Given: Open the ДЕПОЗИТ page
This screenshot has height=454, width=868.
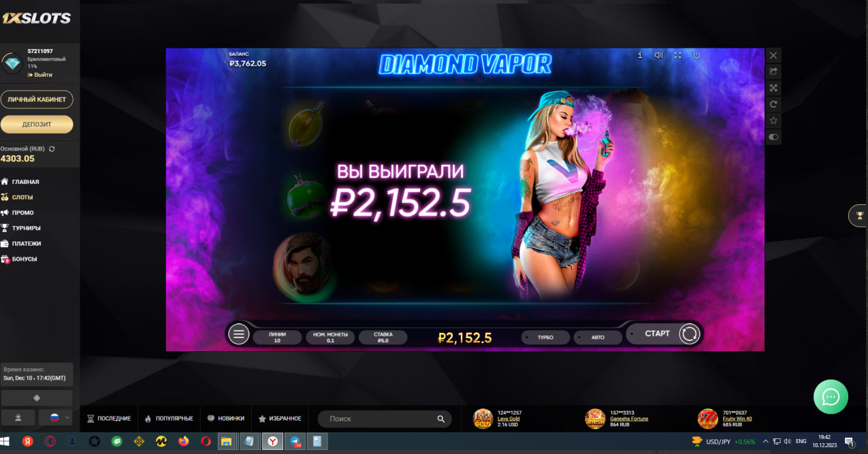Looking at the screenshot, I should pos(37,124).
